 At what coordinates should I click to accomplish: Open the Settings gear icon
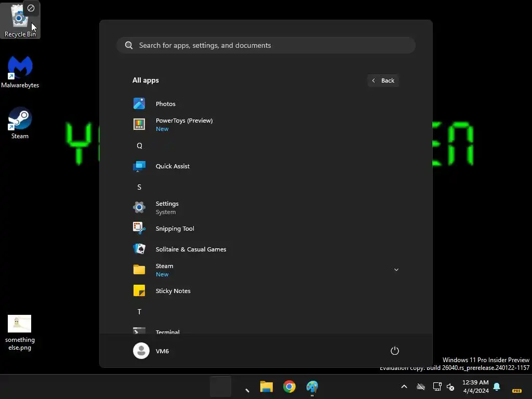pos(139,207)
